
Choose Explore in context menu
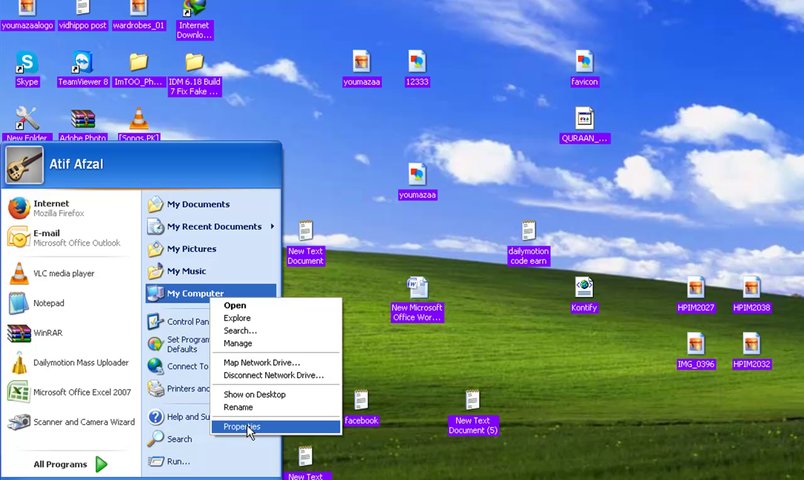276,318
